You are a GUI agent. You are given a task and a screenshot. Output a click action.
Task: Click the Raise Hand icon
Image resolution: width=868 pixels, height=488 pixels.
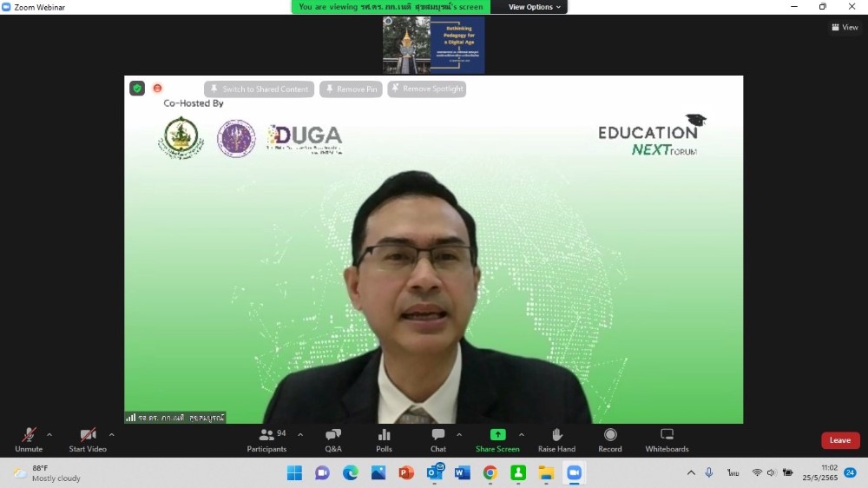pos(556,435)
